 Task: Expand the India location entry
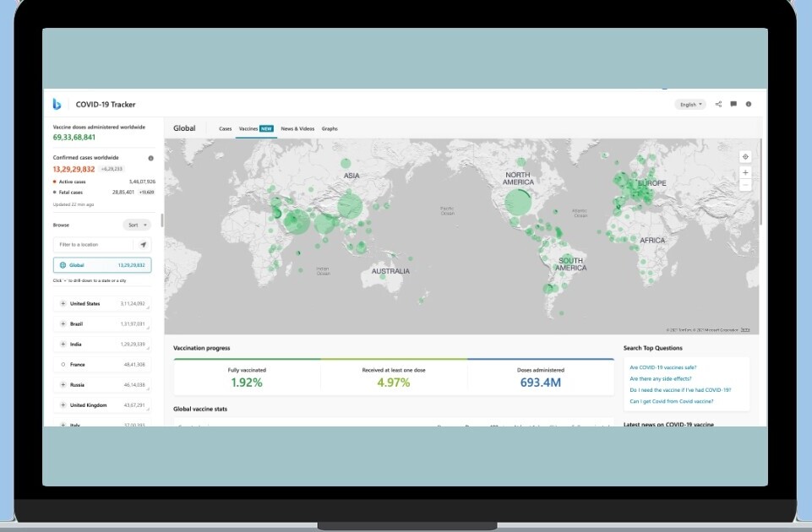click(x=63, y=345)
